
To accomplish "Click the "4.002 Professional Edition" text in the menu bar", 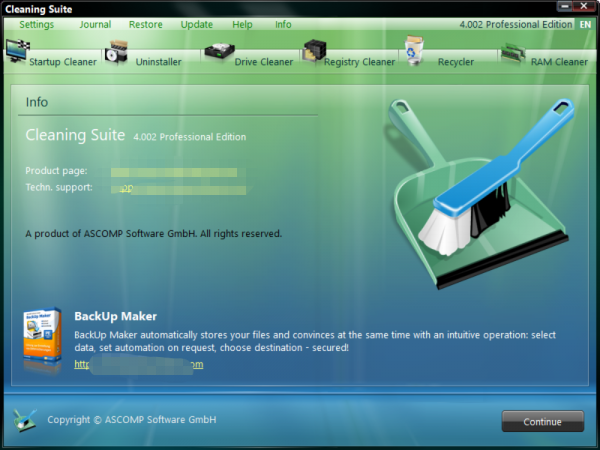I will pyautogui.click(x=516, y=24).
